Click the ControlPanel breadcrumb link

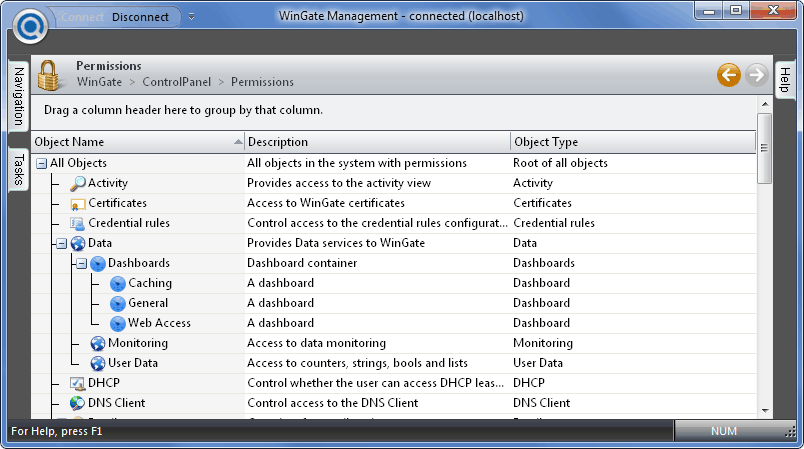[x=176, y=82]
